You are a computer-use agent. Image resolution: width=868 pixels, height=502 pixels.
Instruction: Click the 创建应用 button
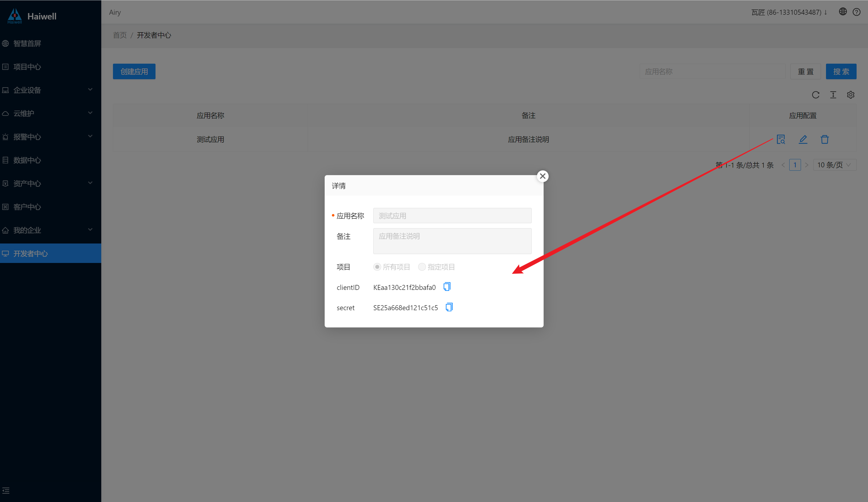pyautogui.click(x=134, y=71)
